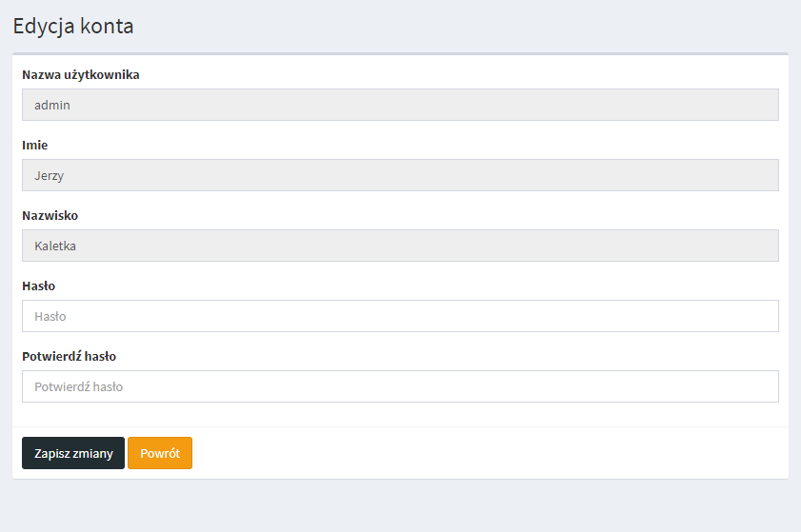Click empty footer area right of Powrót
This screenshot has height=532, width=801.
(x=476, y=453)
